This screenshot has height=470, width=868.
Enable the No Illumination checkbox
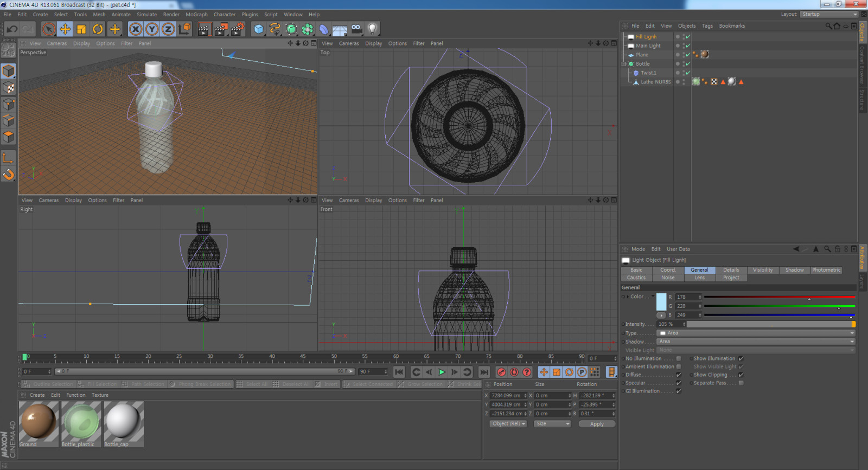pyautogui.click(x=678, y=359)
